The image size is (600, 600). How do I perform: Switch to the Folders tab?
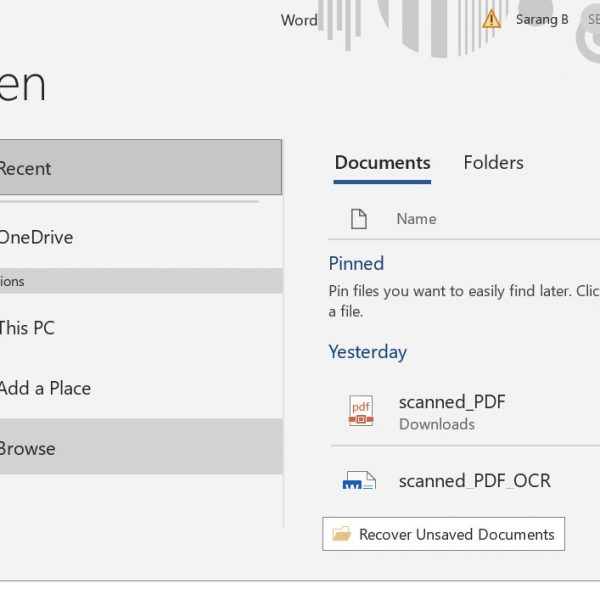coord(493,163)
